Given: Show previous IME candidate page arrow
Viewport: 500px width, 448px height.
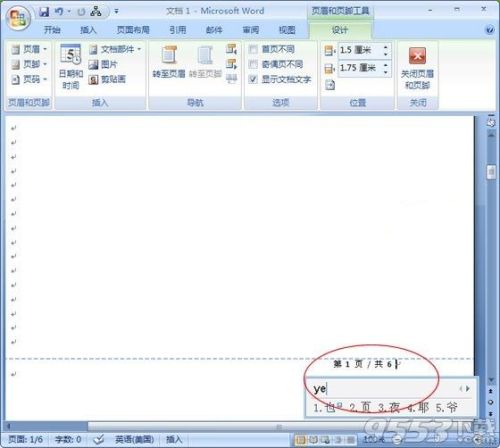Looking at the screenshot, I should 461,389.
